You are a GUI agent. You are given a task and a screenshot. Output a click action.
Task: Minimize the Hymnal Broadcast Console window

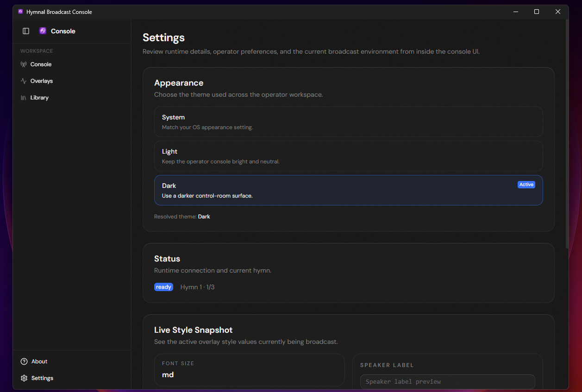[515, 12]
